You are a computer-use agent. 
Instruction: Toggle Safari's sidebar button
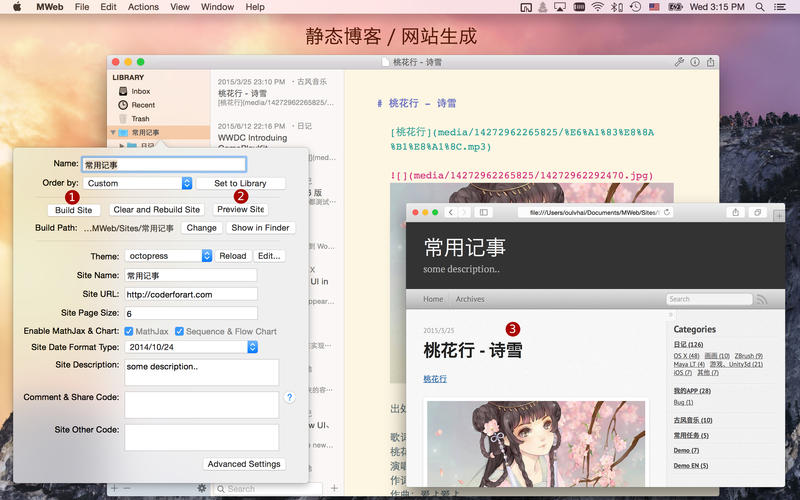tap(483, 212)
